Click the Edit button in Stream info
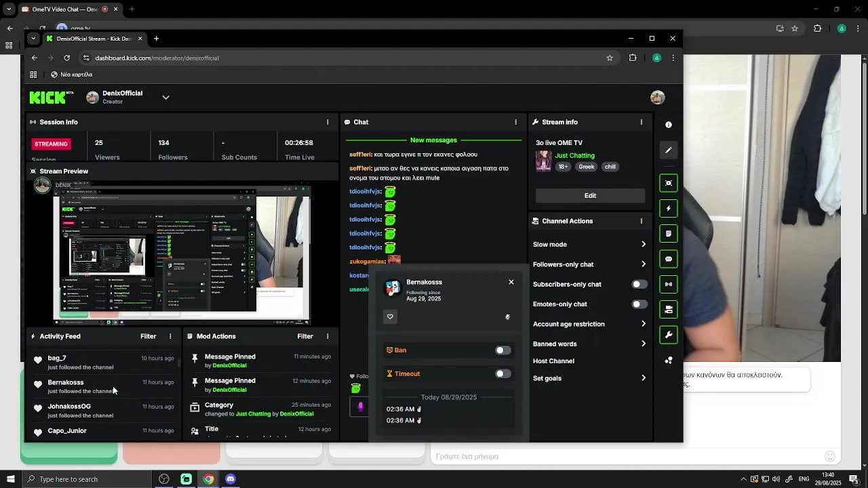 tap(590, 195)
